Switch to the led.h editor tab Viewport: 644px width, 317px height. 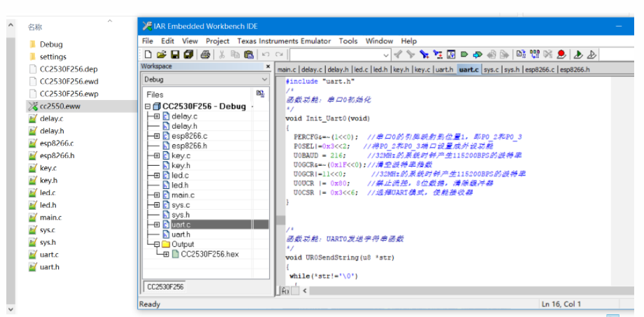pyautogui.click(x=380, y=70)
